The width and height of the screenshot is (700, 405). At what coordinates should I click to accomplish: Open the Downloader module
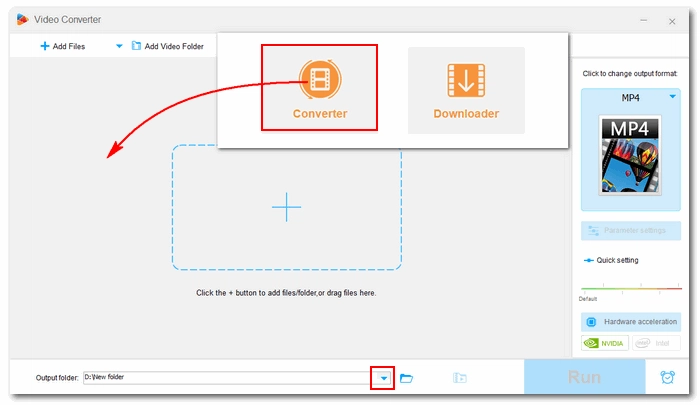coord(466,90)
